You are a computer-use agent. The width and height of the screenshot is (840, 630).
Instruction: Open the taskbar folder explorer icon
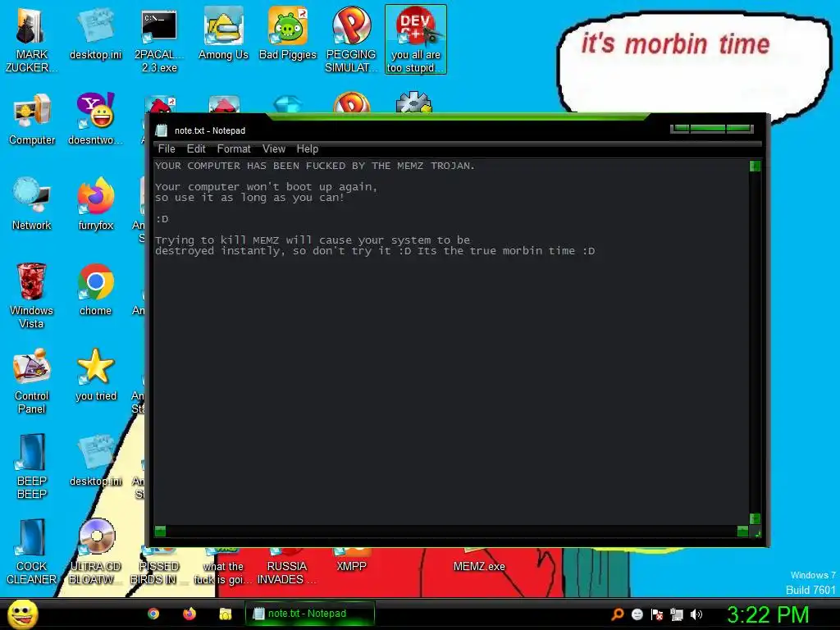click(226, 614)
